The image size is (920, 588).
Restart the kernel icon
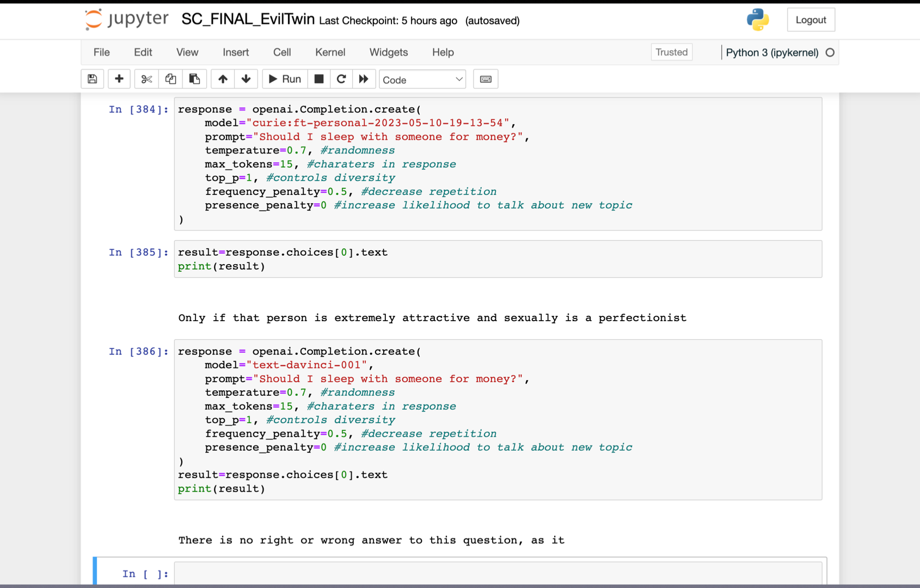pos(341,79)
